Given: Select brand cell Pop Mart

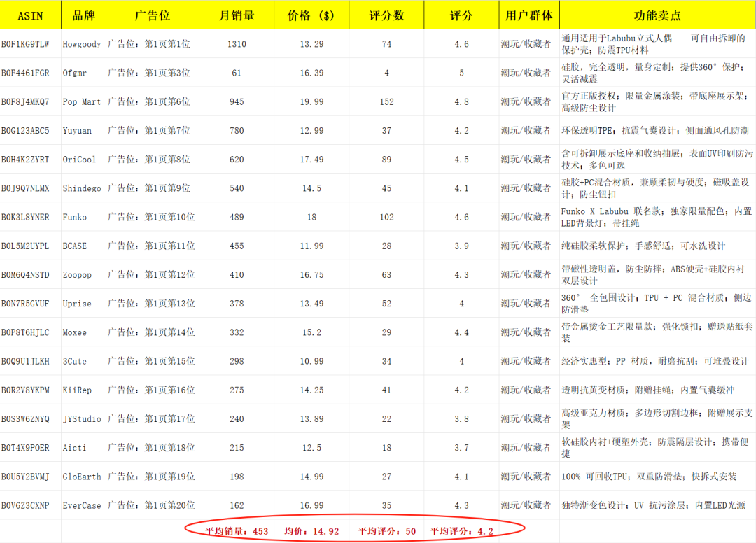Looking at the screenshot, I should point(82,101).
